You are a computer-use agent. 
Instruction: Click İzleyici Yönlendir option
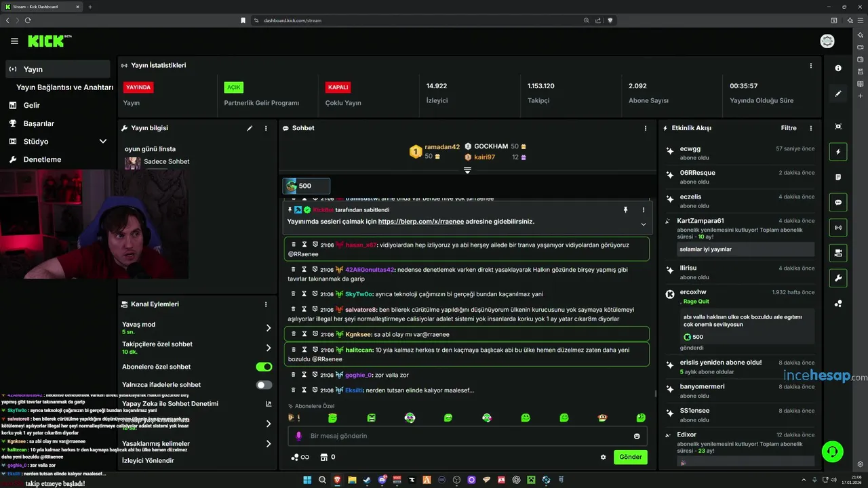click(x=148, y=461)
